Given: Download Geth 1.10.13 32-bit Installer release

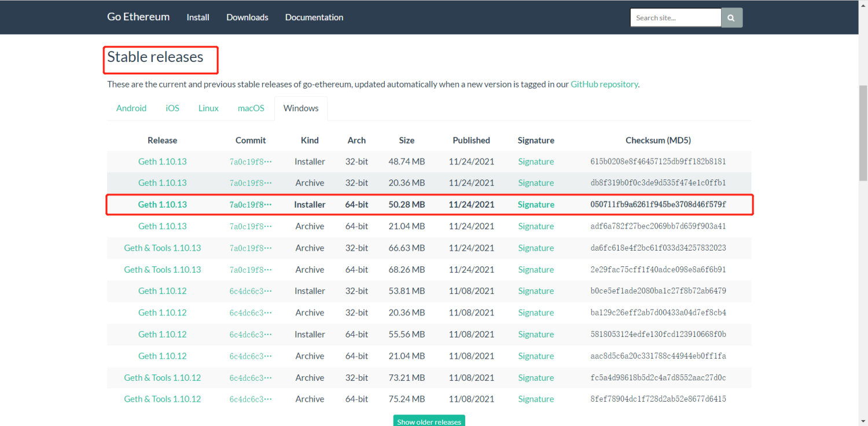Looking at the screenshot, I should click(x=163, y=161).
